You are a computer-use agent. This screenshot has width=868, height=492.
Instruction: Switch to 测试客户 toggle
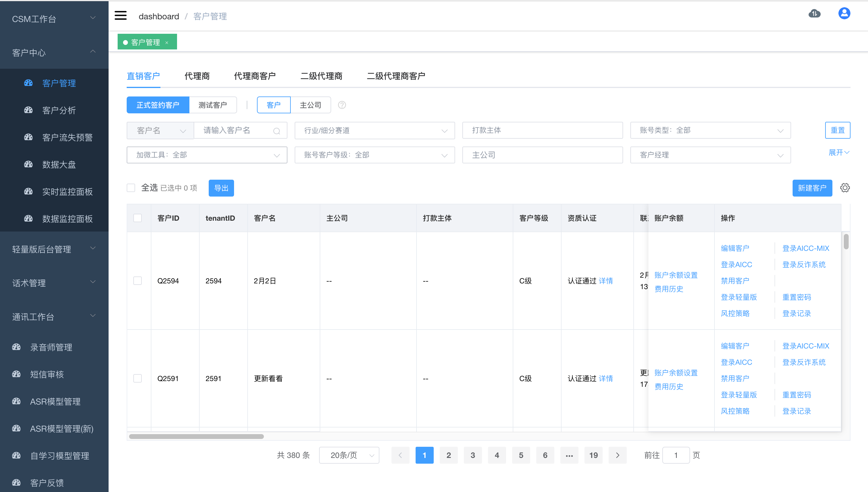tap(213, 105)
